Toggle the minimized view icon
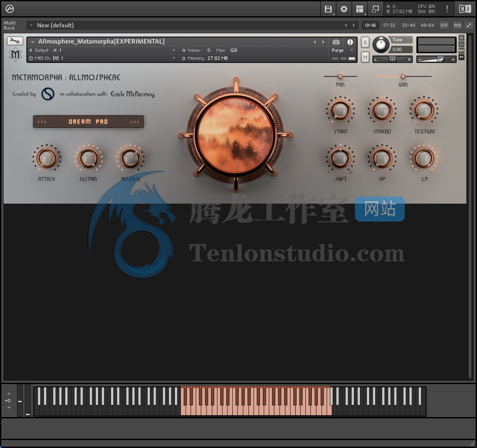 click(375, 9)
